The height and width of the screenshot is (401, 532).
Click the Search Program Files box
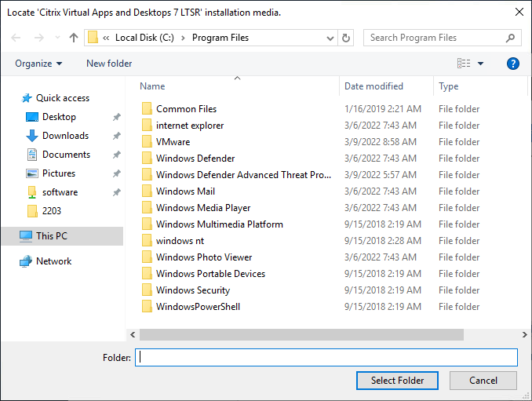(x=442, y=38)
